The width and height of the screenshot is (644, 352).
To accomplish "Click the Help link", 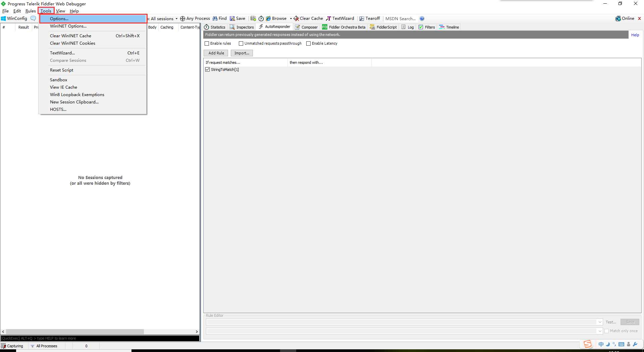I will 635,35.
